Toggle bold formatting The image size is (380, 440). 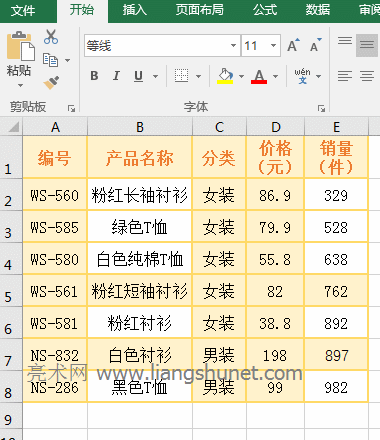pos(94,76)
